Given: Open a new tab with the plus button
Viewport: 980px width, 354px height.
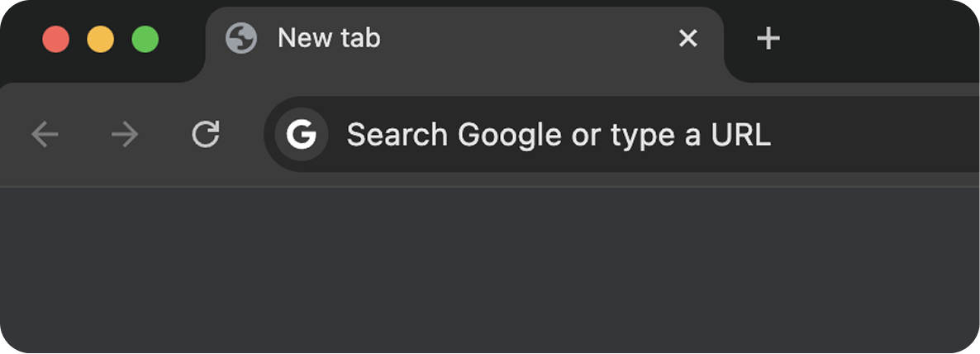Looking at the screenshot, I should (768, 38).
